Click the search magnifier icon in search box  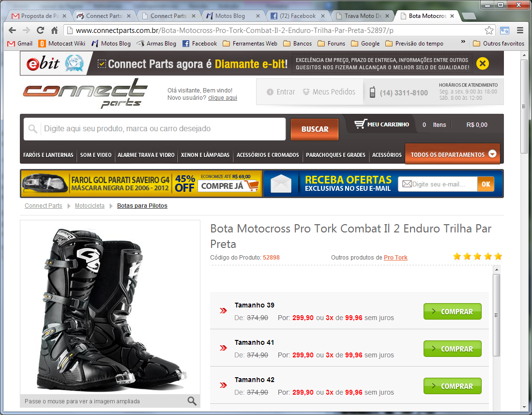tap(32, 129)
